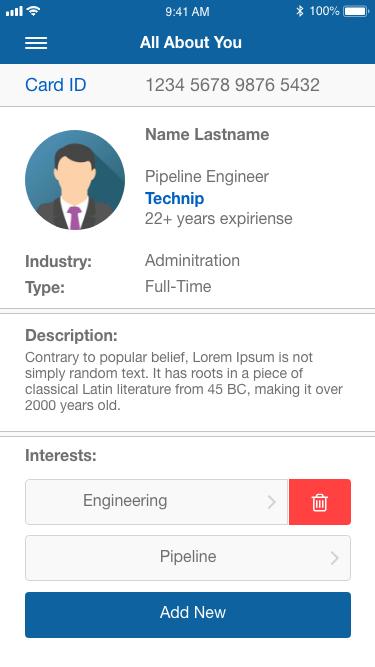Tap the cellular signal bars
Image resolution: width=375 pixels, height=667 pixels.
point(14,11)
